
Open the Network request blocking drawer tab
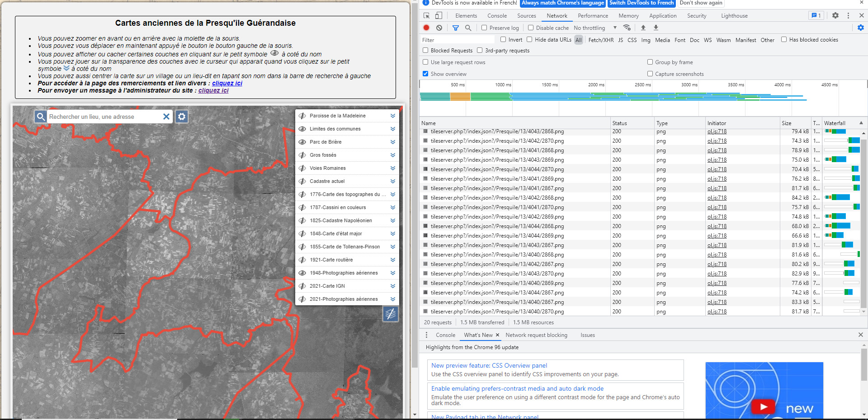tap(536, 335)
